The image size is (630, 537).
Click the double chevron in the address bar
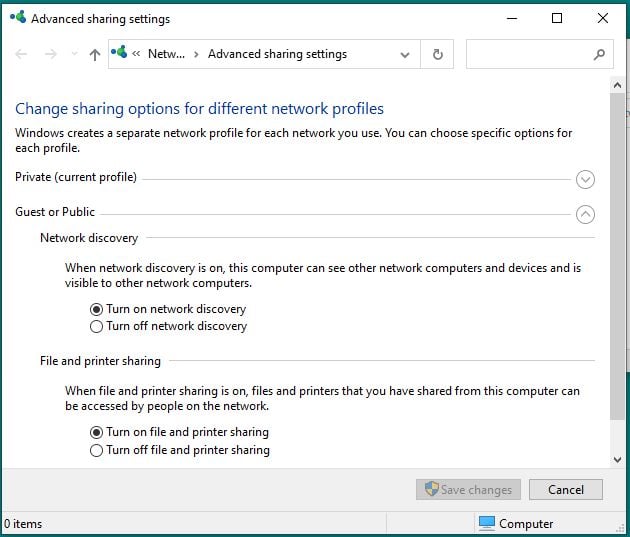click(x=136, y=53)
